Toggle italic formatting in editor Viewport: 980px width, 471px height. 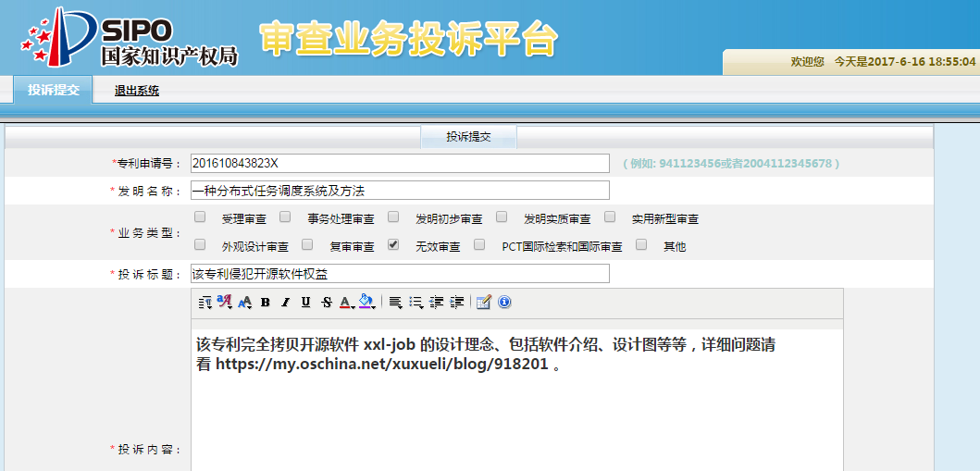pos(286,303)
